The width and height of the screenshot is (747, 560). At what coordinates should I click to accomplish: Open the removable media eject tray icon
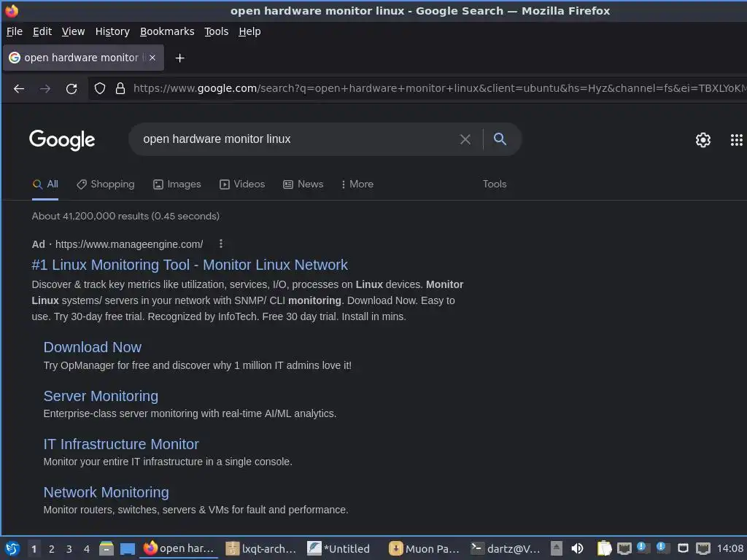[556, 548]
